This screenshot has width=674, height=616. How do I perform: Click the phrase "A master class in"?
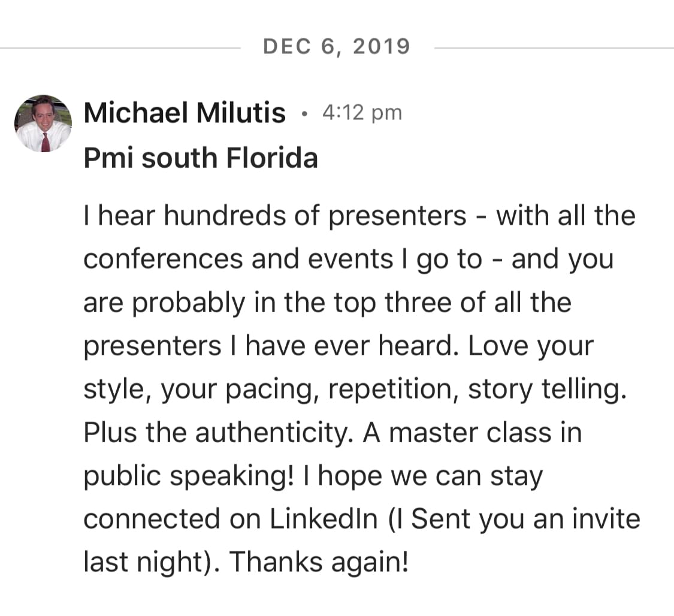(472, 433)
